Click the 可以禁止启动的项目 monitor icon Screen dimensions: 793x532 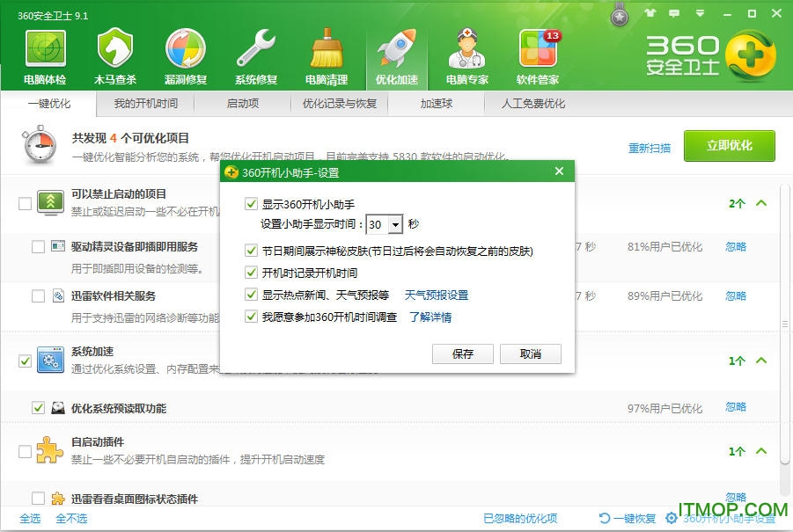tap(50, 203)
